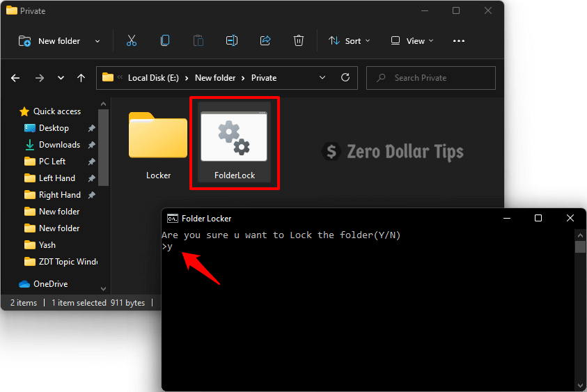Close the Folder Locker console window
This screenshot has height=392, width=587.
[x=570, y=218]
